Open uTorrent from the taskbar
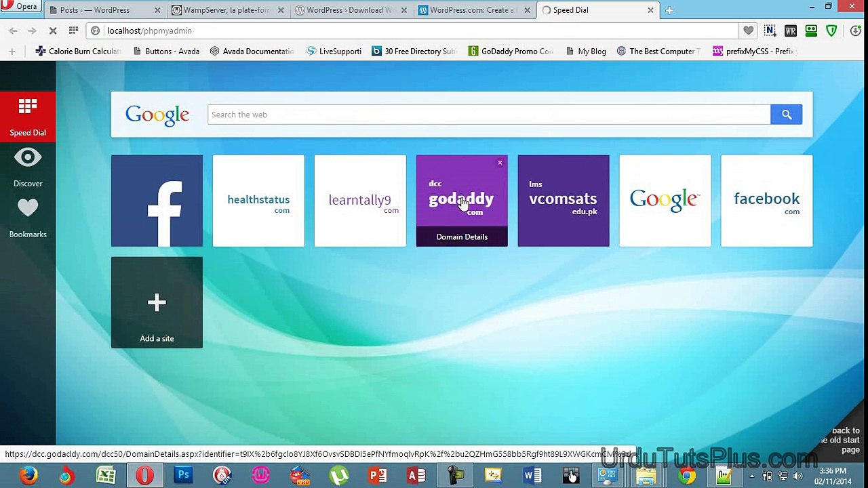Screen dimensions: 868x488 click(x=338, y=476)
